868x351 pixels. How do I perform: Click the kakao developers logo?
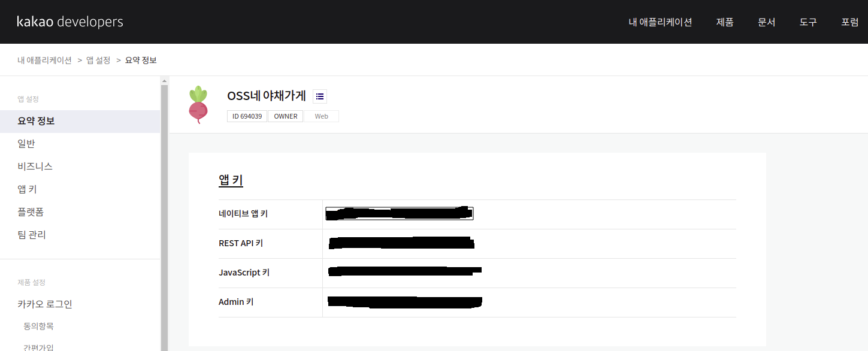[x=70, y=22]
